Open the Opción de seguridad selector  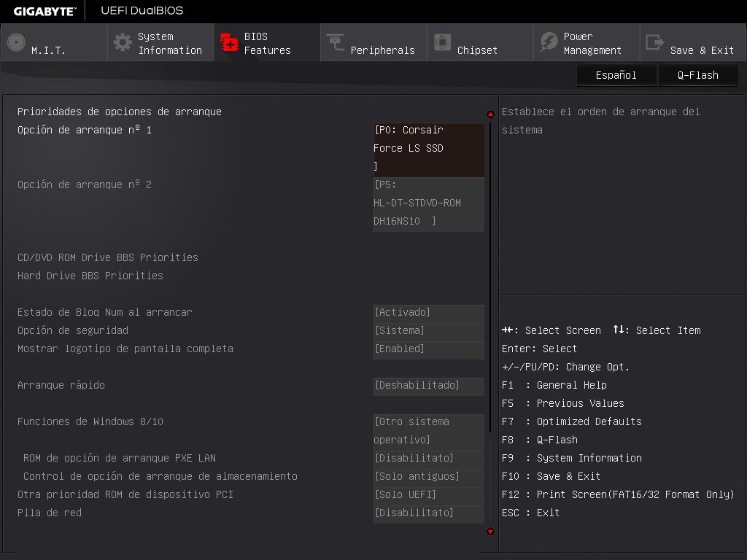428,330
